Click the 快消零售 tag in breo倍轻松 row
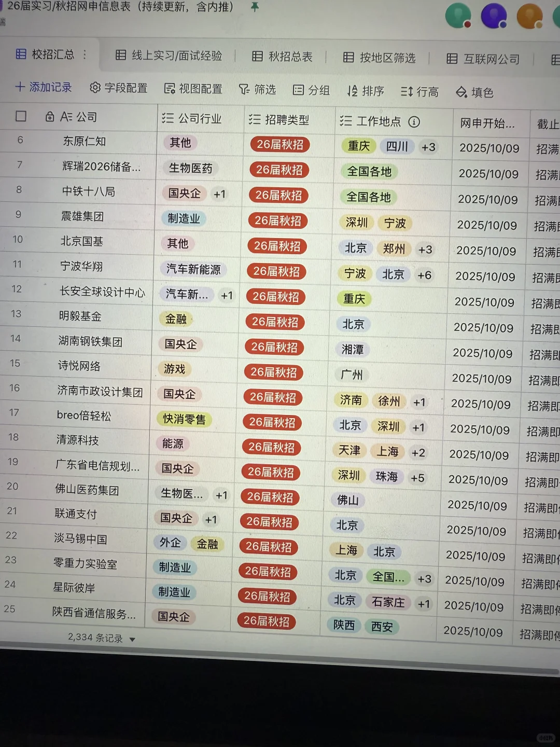The width and height of the screenshot is (560, 747). pos(184,419)
